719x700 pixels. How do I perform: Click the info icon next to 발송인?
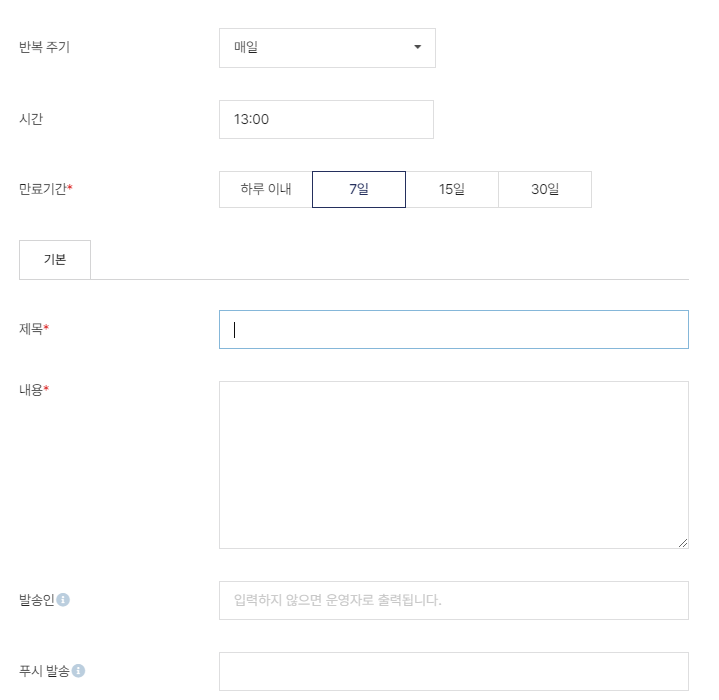click(x=63, y=600)
